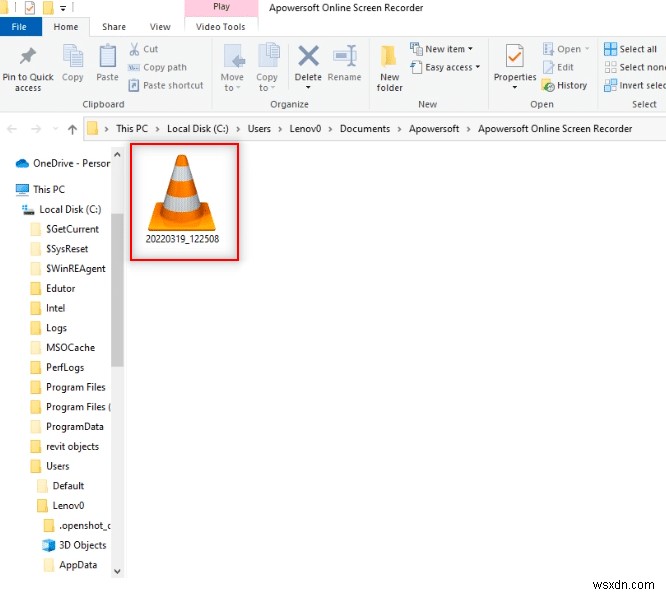Open the ProgramData folder
This screenshot has width=666, height=595.
click(67, 427)
